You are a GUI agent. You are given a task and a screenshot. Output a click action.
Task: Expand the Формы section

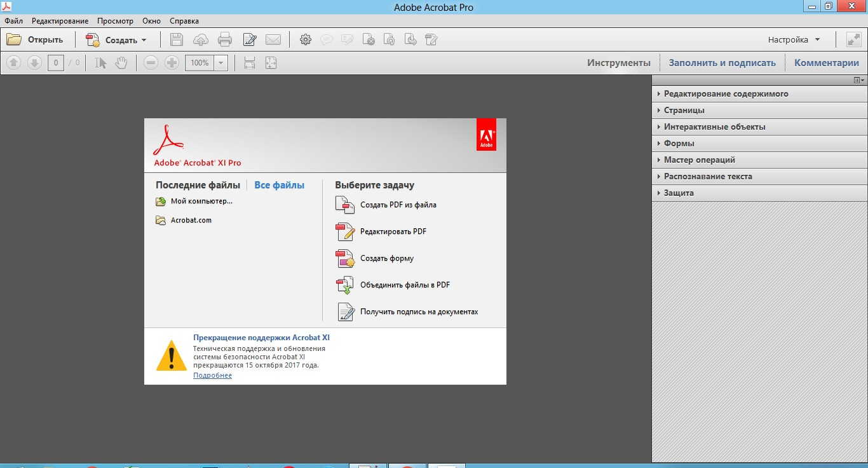tap(760, 143)
